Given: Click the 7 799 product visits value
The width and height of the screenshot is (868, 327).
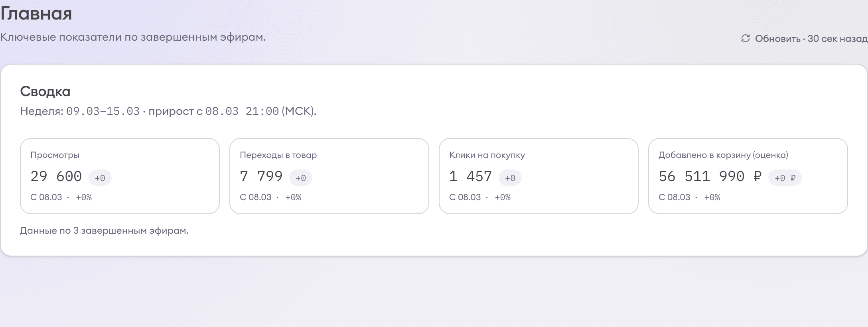Looking at the screenshot, I should tap(261, 176).
